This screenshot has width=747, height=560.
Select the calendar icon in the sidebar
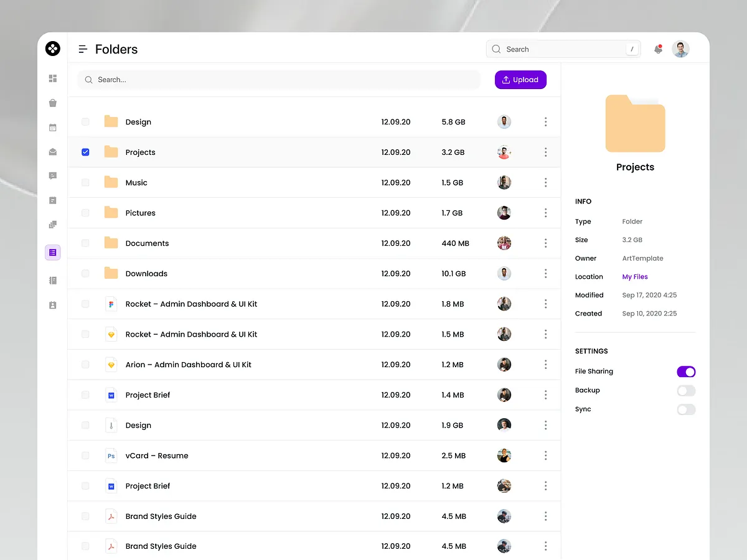tap(52, 127)
